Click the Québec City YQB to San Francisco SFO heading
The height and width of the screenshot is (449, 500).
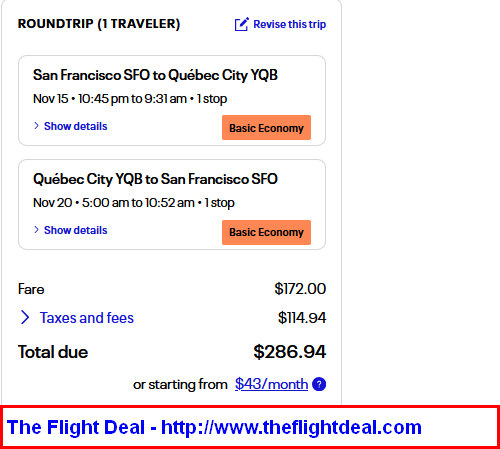[x=155, y=179]
